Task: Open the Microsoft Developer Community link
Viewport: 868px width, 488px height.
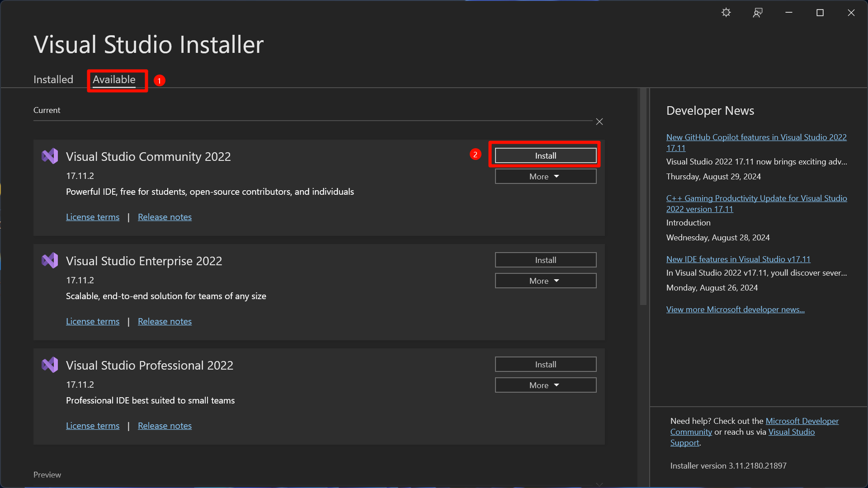Action: (x=802, y=421)
